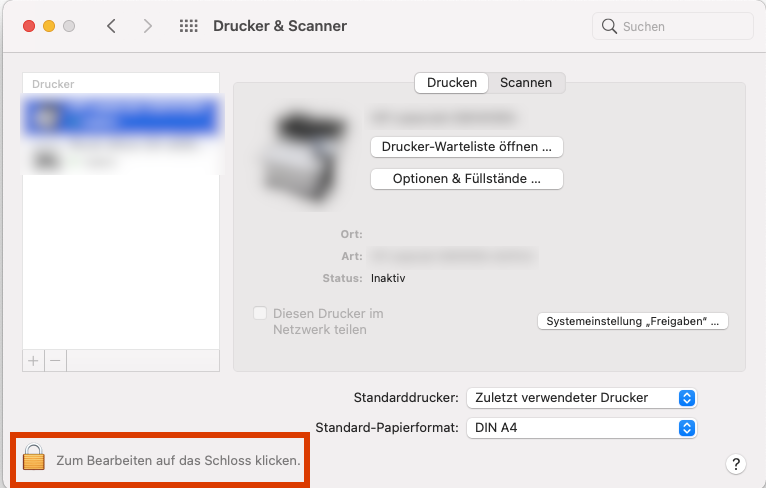This screenshot has width=766, height=488.
Task: Select the second printer in Drucker list
Action: [x=121, y=156]
